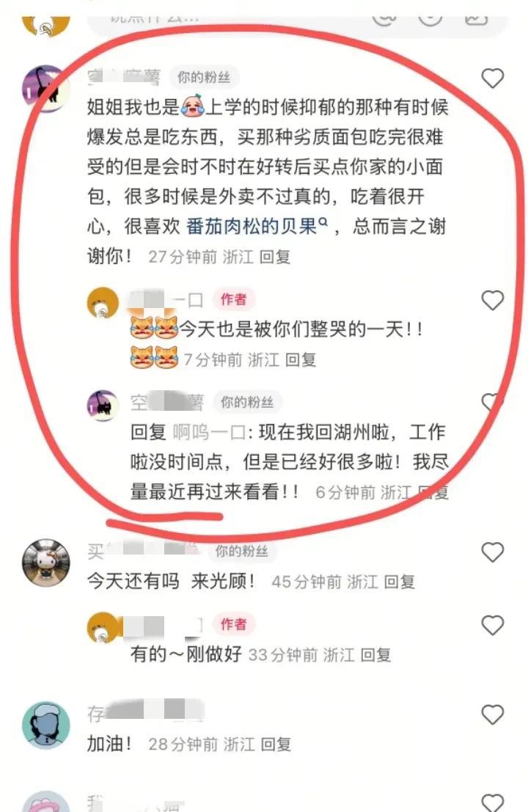The width and height of the screenshot is (528, 812).
Task: Reply to the 加油! comment
Action: [276, 745]
